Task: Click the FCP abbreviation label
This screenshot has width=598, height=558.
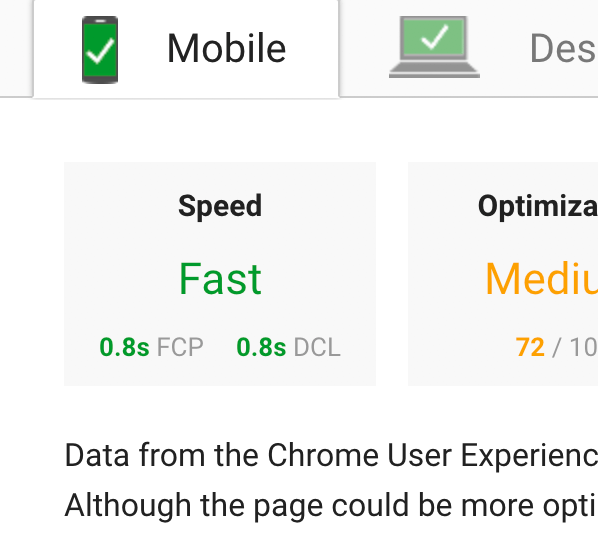Action: 180,347
